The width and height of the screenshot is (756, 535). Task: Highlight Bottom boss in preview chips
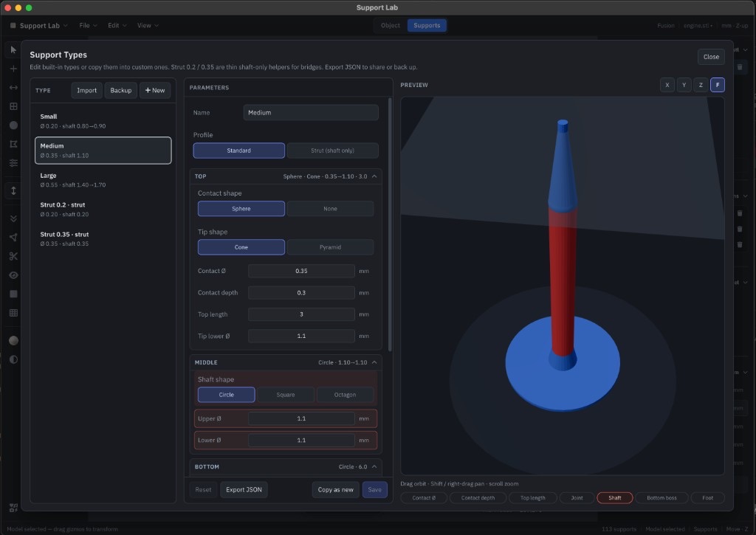pos(661,498)
